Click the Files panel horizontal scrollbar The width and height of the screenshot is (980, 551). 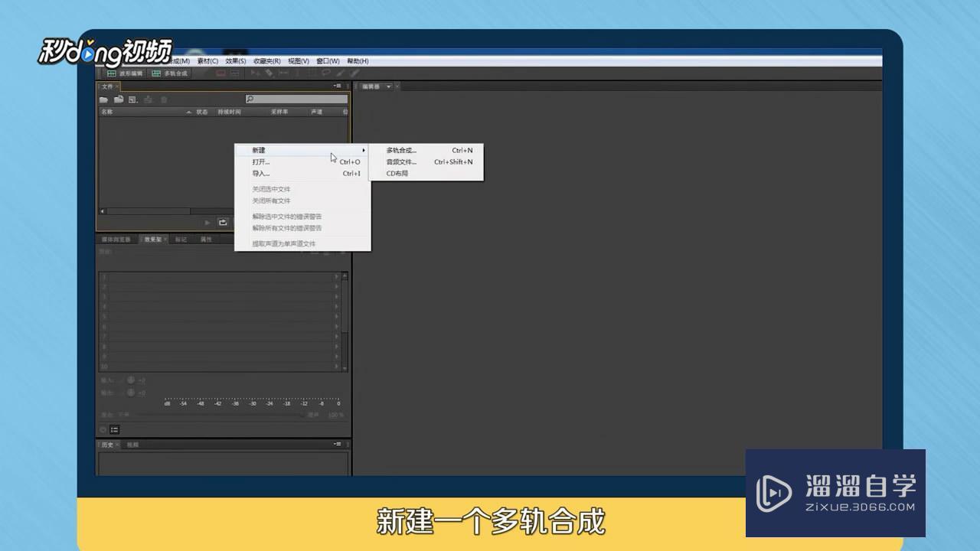pos(148,211)
